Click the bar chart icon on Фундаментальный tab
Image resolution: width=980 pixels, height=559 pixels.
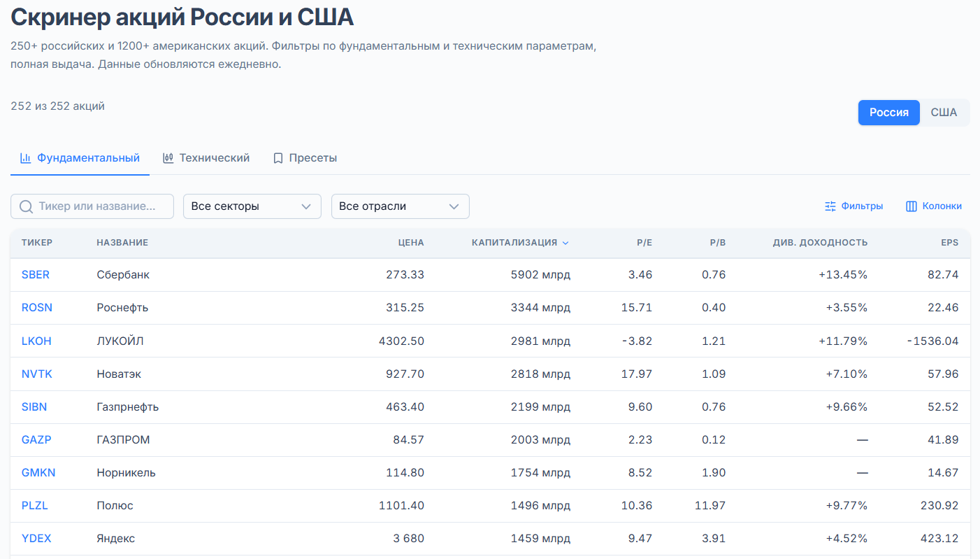pyautogui.click(x=25, y=158)
